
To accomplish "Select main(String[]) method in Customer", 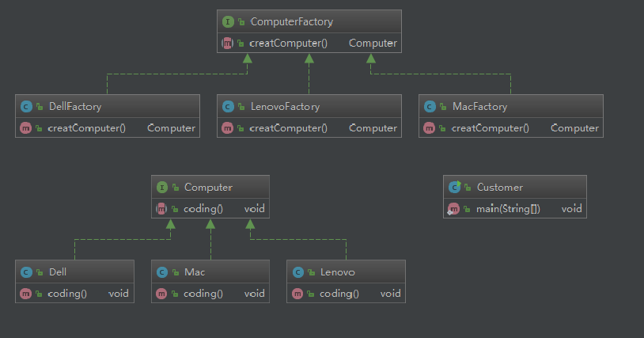I will [x=508, y=209].
